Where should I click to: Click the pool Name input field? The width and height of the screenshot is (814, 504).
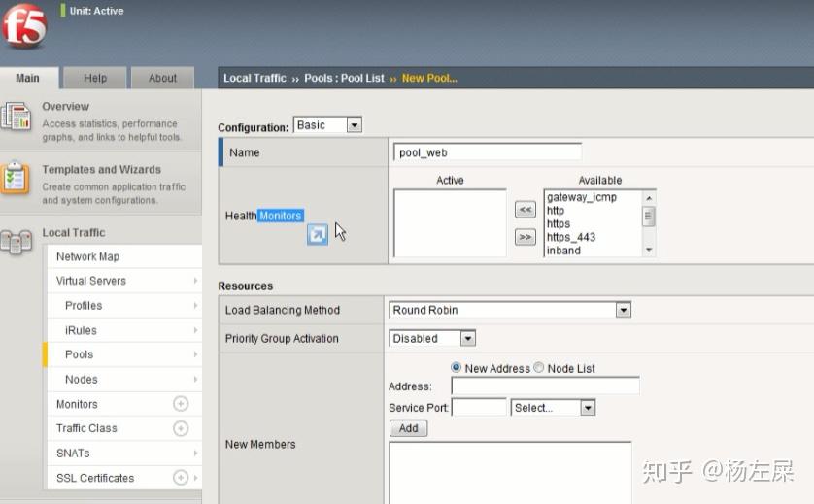488,152
